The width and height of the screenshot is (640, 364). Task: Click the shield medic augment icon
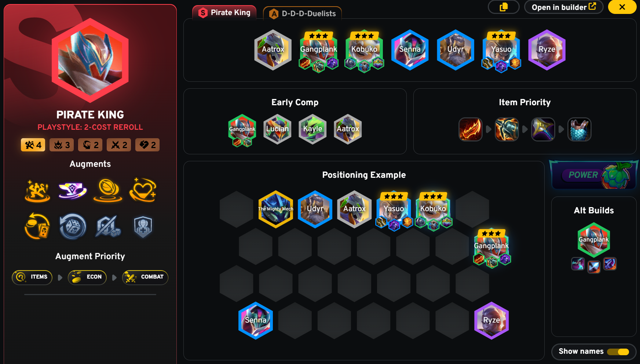143,227
